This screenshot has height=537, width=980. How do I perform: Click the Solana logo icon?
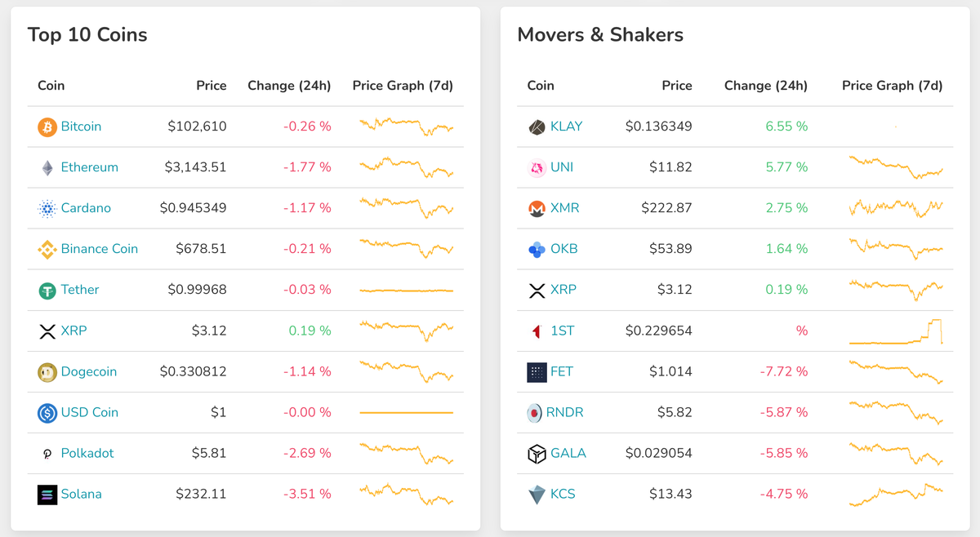47,495
